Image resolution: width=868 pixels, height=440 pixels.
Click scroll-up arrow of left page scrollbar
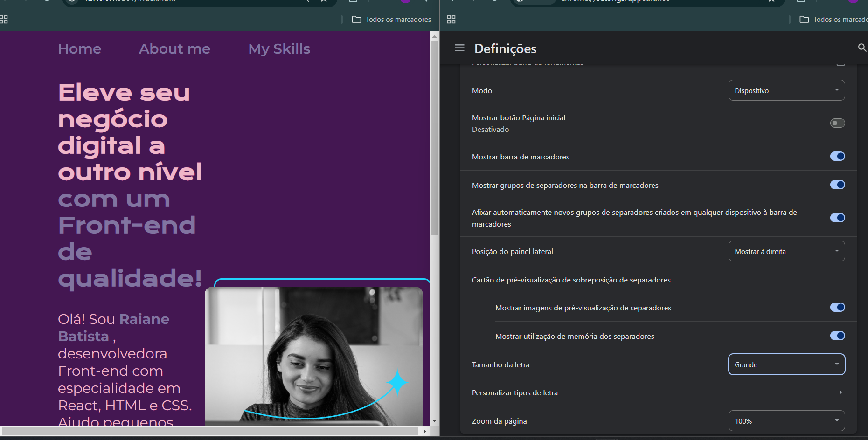point(434,36)
